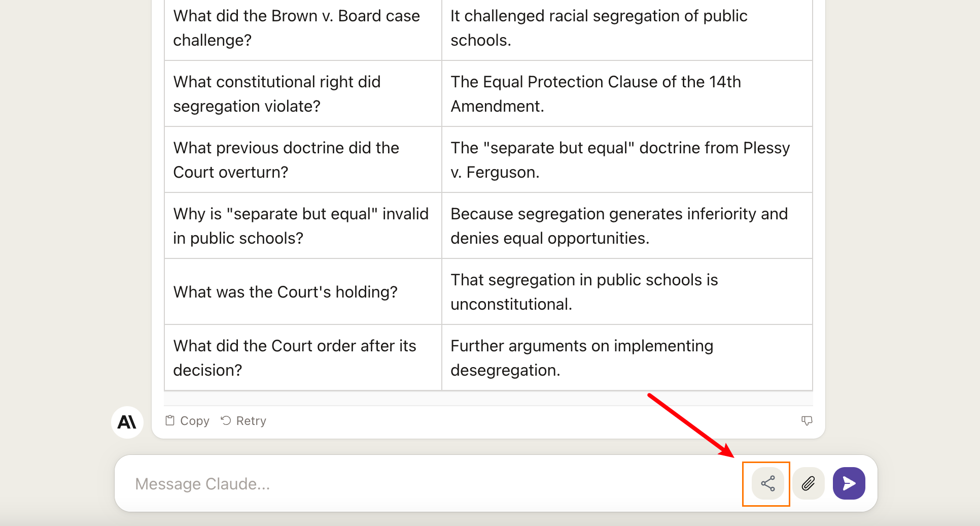
Task: Select the question about the constitutional right violated
Action: 303,94
